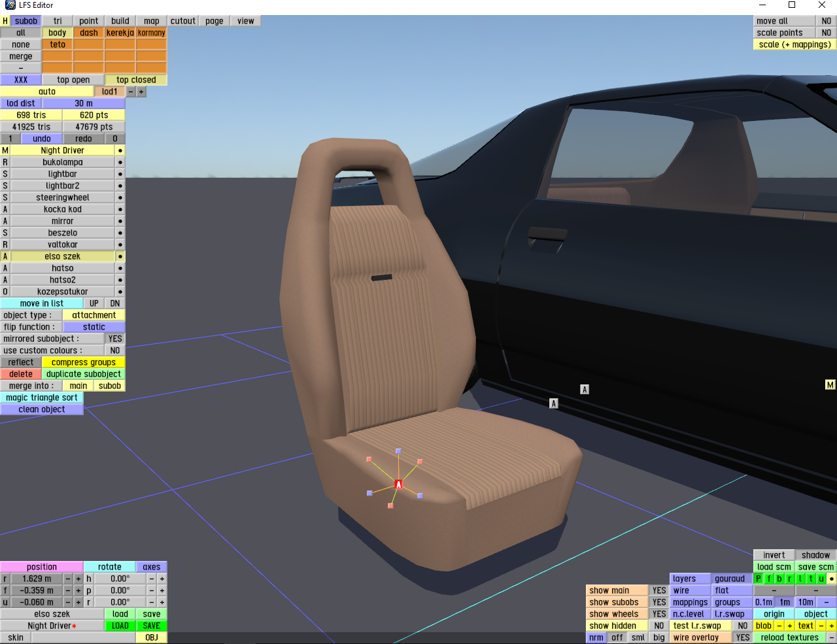
Task: Click the skin name field
Action: [84, 637]
